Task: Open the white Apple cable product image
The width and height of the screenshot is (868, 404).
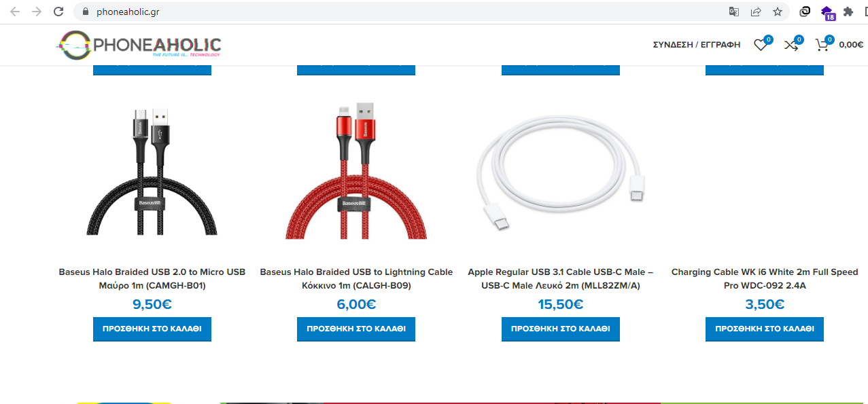Action: pyautogui.click(x=561, y=170)
